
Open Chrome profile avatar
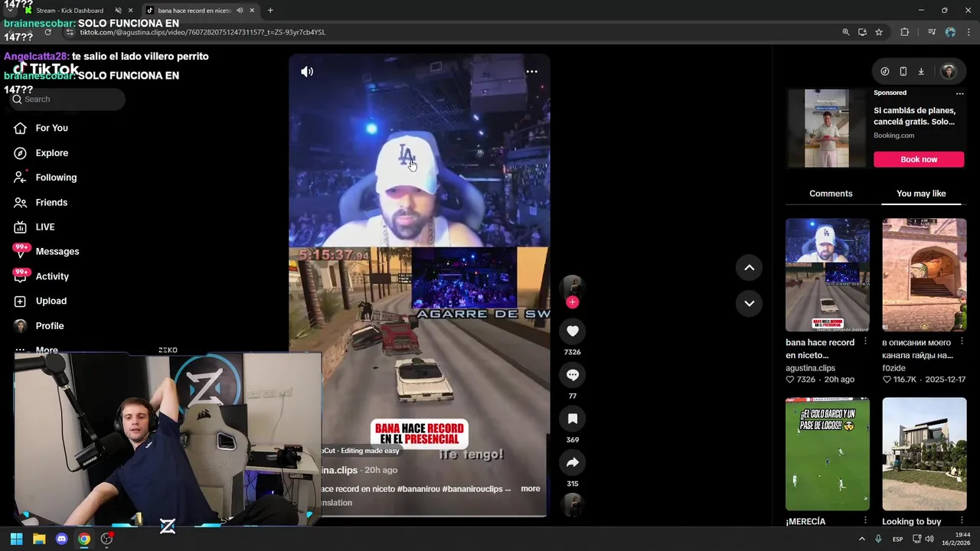[x=950, y=32]
